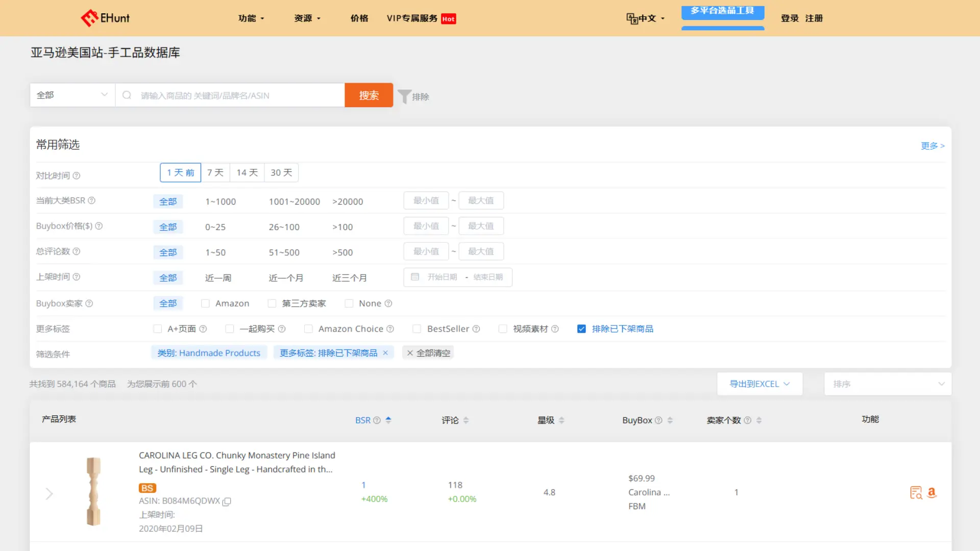Click the sort arrow next to BSR header

click(x=388, y=420)
